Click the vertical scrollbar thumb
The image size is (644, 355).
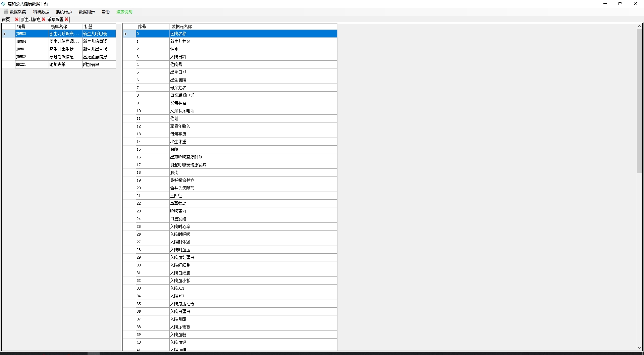click(639, 101)
